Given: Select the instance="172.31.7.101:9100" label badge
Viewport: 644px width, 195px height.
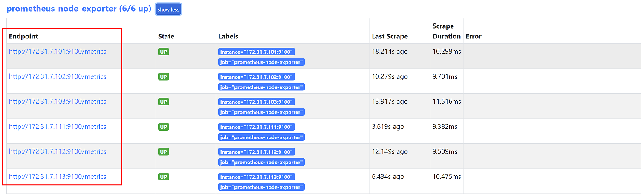Looking at the screenshot, I should [x=256, y=52].
